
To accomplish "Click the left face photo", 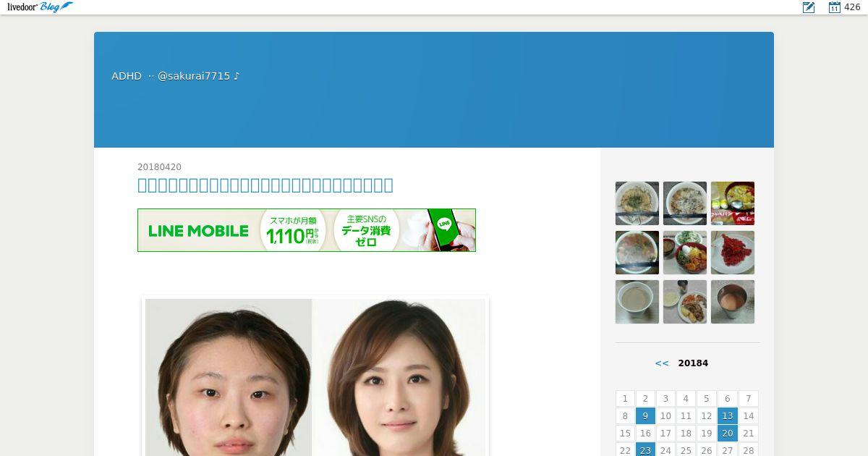I will coord(229,377).
